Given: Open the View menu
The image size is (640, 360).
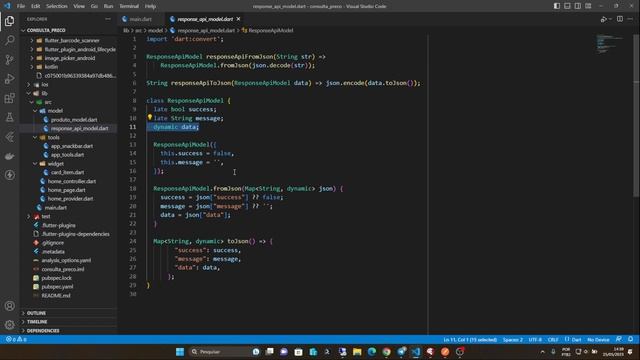Looking at the screenshot, I should [x=79, y=6].
